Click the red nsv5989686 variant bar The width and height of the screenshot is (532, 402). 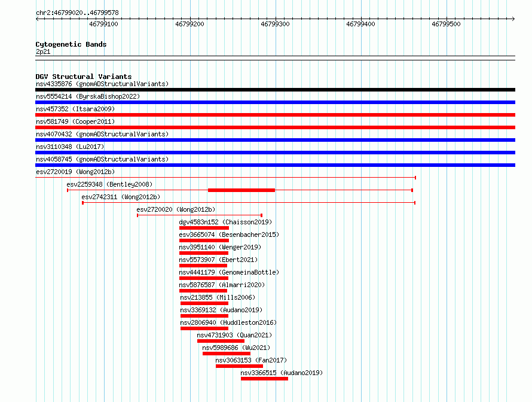227,354
